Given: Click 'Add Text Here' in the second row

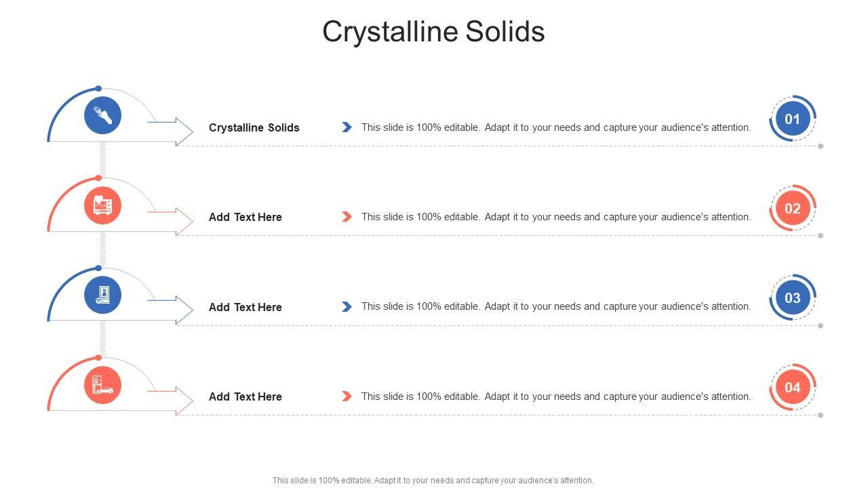Looking at the screenshot, I should click(245, 217).
